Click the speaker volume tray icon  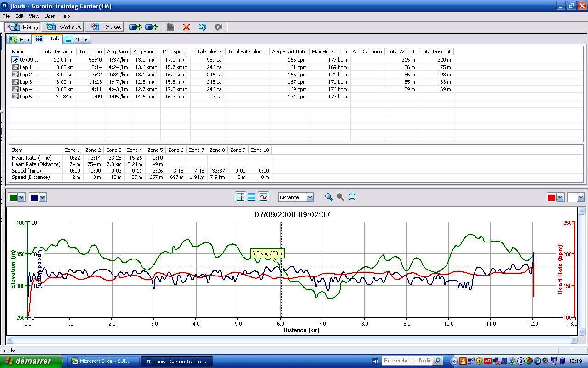pos(545,361)
